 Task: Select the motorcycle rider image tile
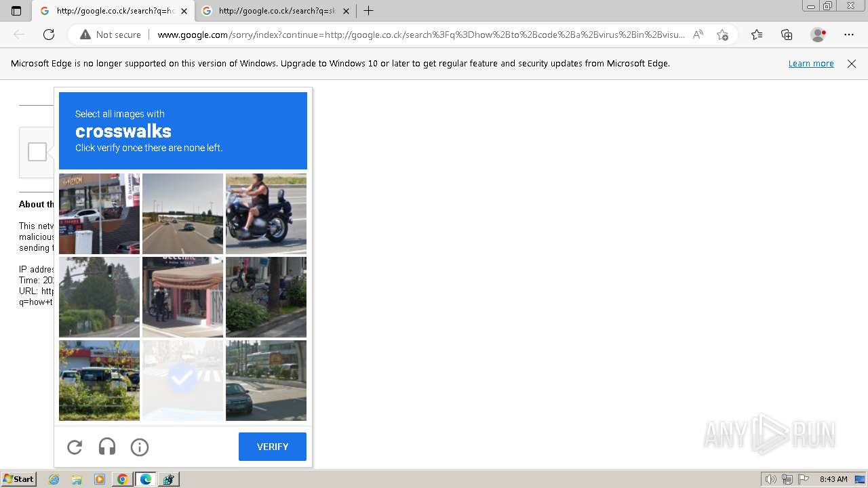[x=266, y=213]
